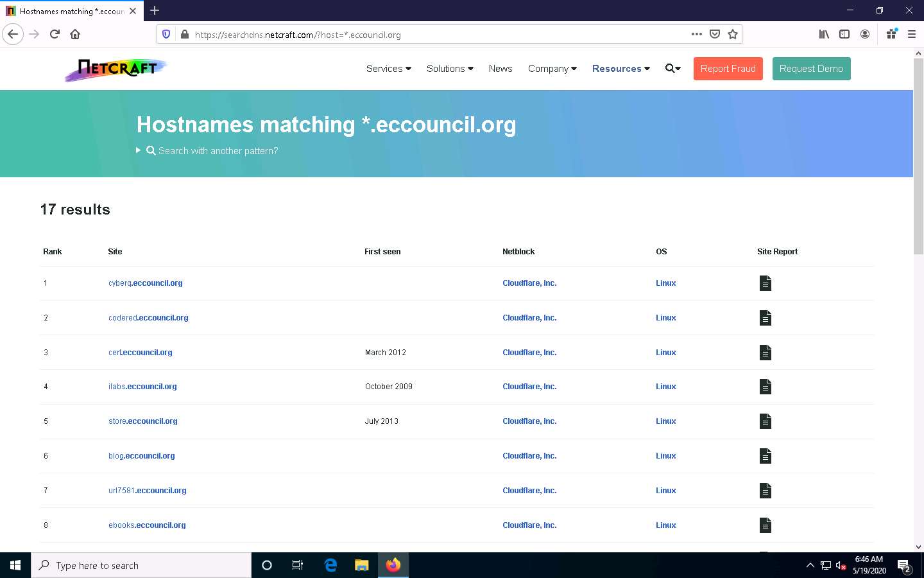Viewport: 924px width, 578px height.
Task: Open Linux OS link in cert row
Action: click(666, 353)
